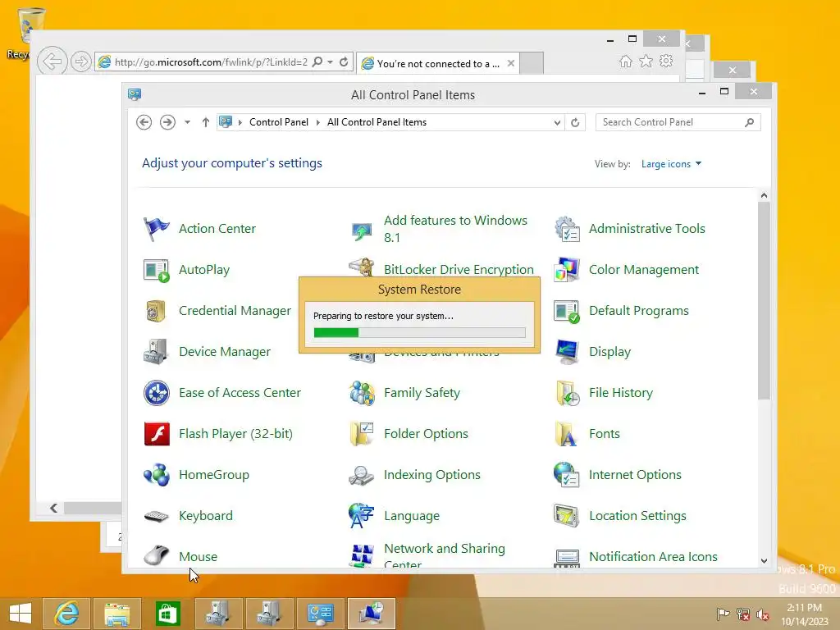Open the Action Center flag icon
Image resolution: width=840 pixels, height=630 pixels.
pyautogui.click(x=157, y=229)
